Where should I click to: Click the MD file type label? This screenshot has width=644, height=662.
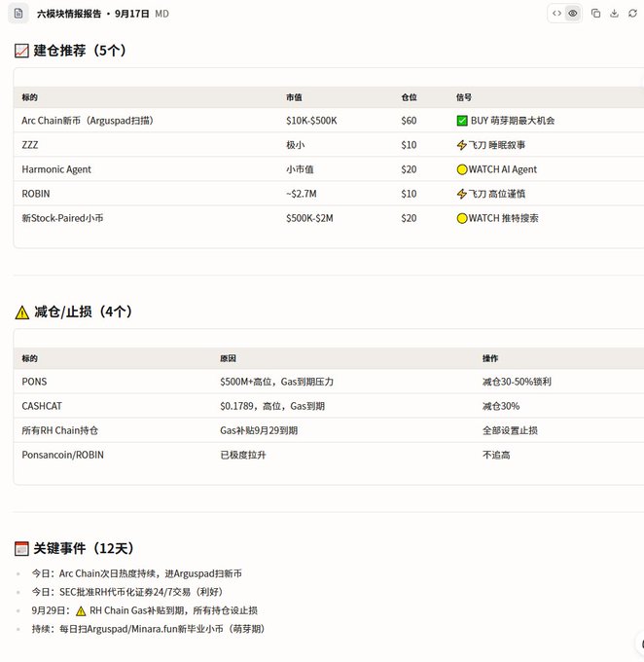(x=162, y=14)
